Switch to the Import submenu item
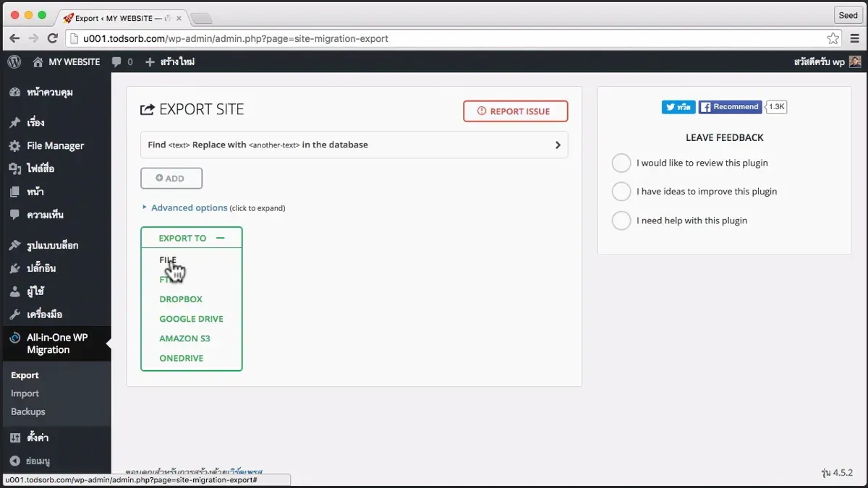 (x=25, y=393)
